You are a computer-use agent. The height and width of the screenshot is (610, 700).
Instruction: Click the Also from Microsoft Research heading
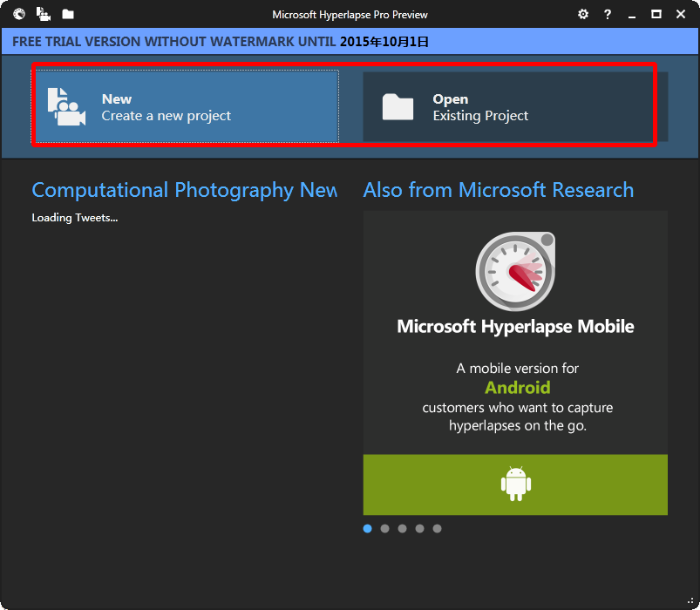pos(499,190)
